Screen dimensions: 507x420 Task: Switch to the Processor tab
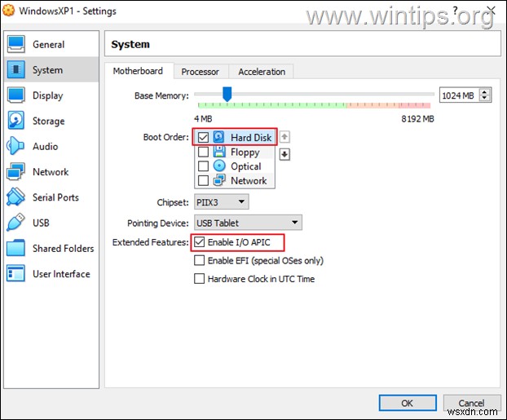(201, 72)
